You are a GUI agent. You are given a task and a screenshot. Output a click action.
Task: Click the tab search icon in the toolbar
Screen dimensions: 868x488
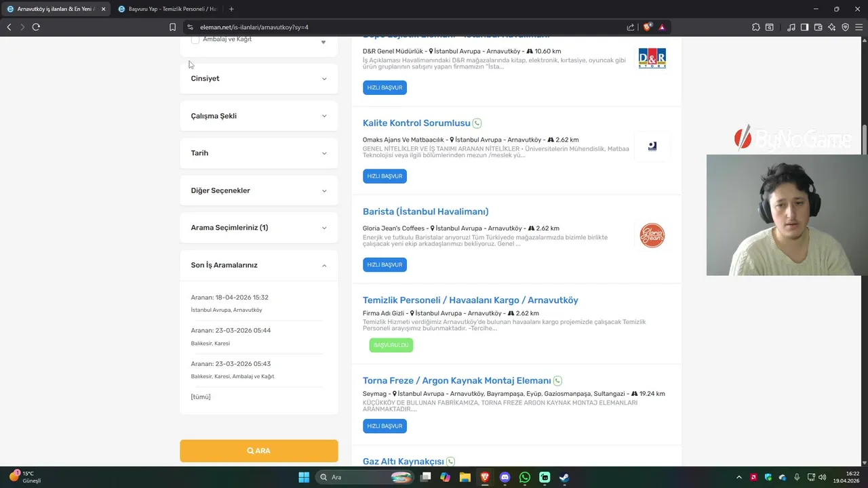coord(770,27)
